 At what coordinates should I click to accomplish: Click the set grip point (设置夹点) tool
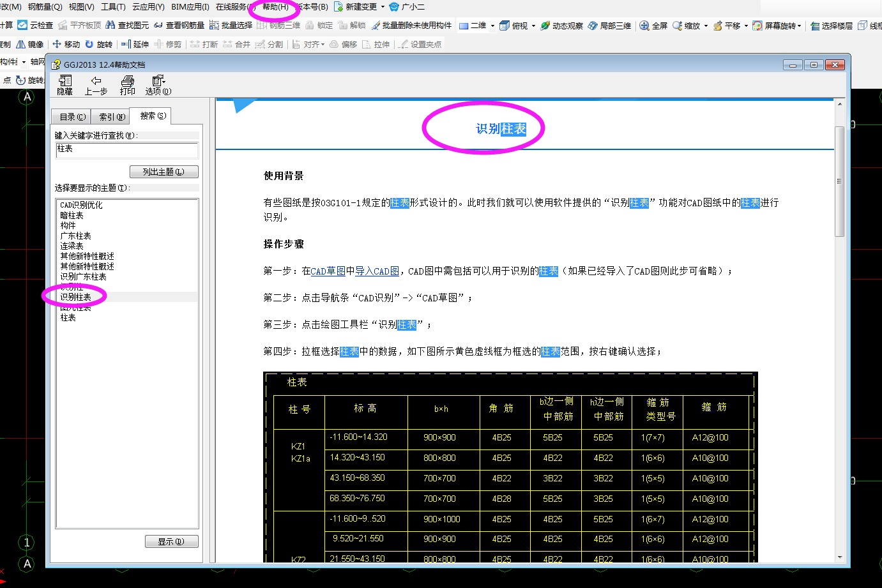(420, 44)
